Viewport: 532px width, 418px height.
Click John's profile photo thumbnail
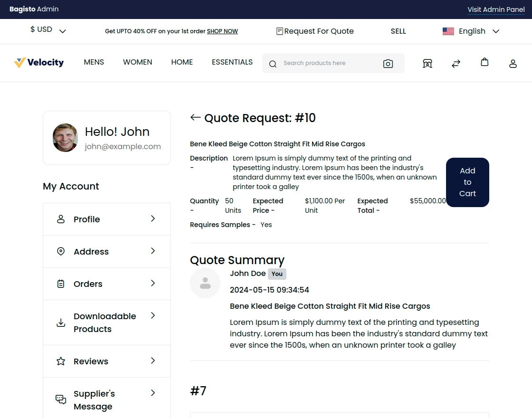65,138
